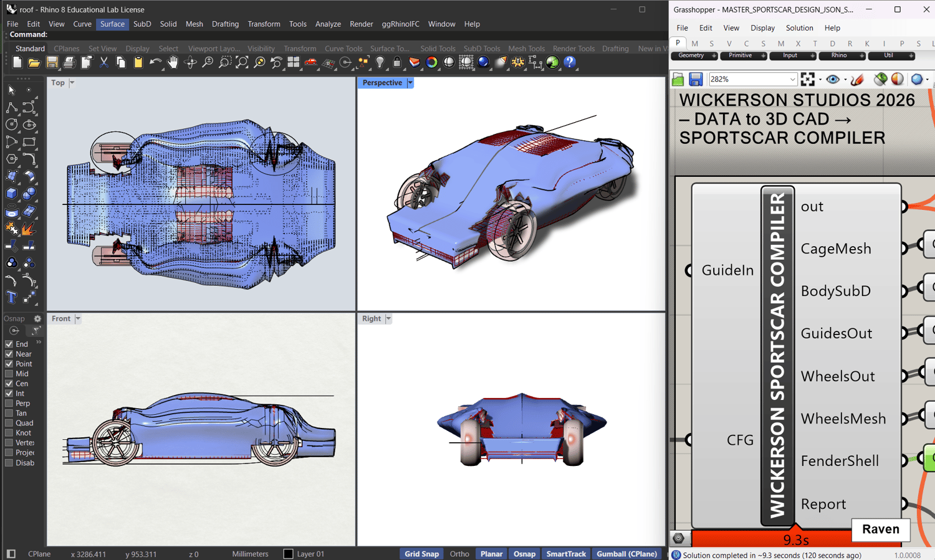Click the Pan hand tool icon
This screenshot has width=935, height=560.
click(173, 62)
